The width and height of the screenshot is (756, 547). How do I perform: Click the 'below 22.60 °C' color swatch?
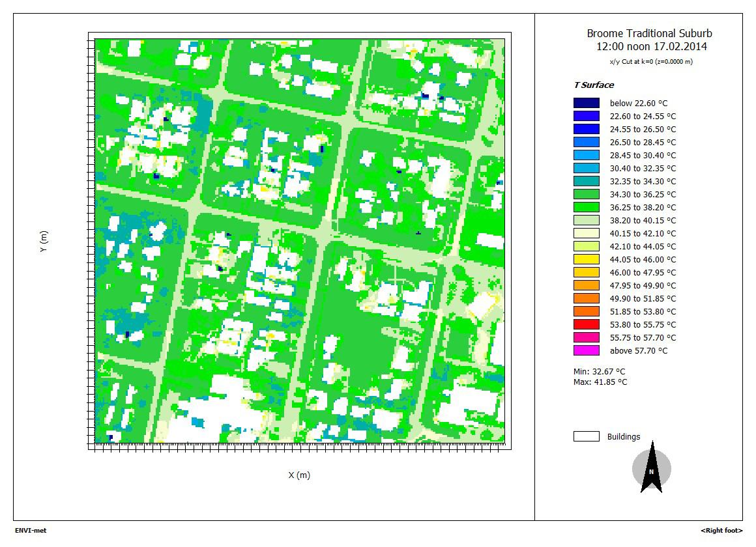pyautogui.click(x=587, y=103)
